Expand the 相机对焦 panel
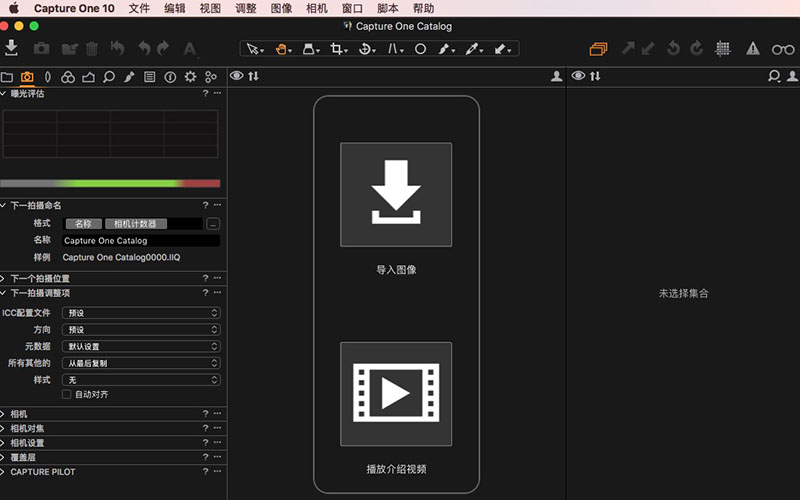800x500 pixels. [x=3, y=429]
